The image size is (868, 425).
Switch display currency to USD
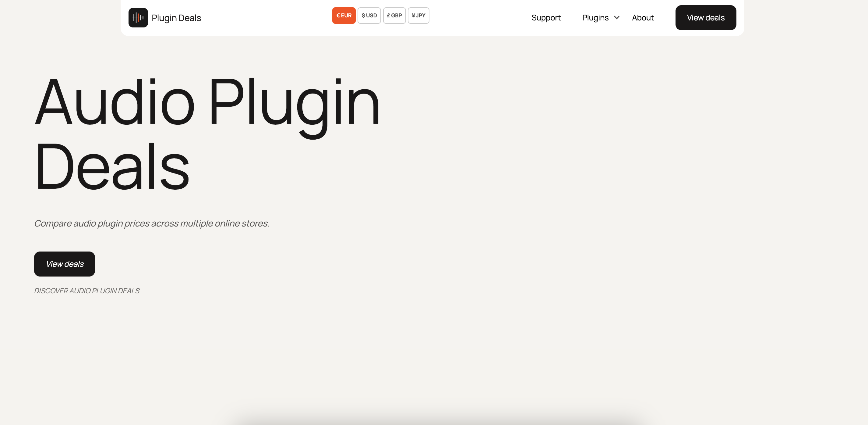pos(369,15)
